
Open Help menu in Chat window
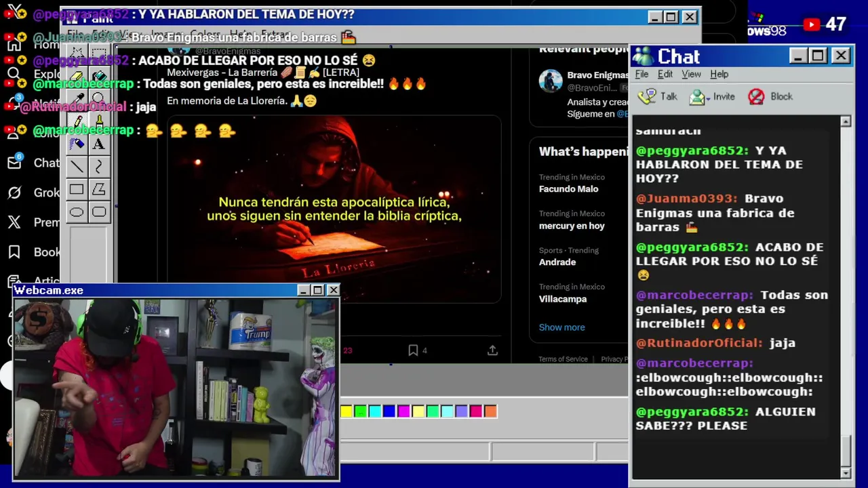[719, 75]
